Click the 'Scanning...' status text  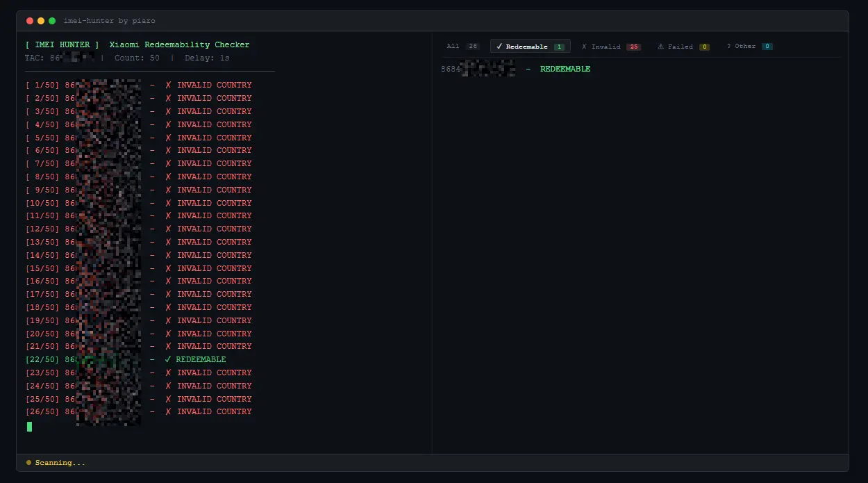[60, 463]
